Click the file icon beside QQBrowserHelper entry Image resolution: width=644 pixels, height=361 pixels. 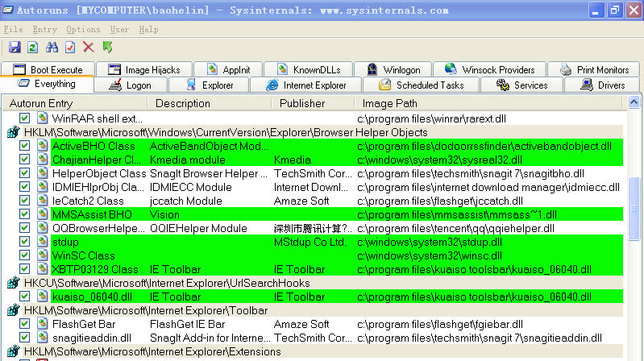42,228
